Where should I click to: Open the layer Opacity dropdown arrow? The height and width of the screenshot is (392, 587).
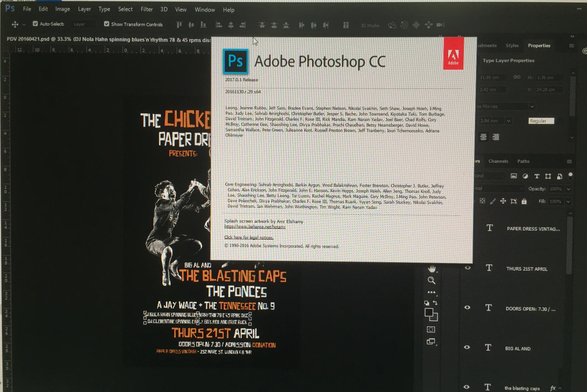(569, 189)
